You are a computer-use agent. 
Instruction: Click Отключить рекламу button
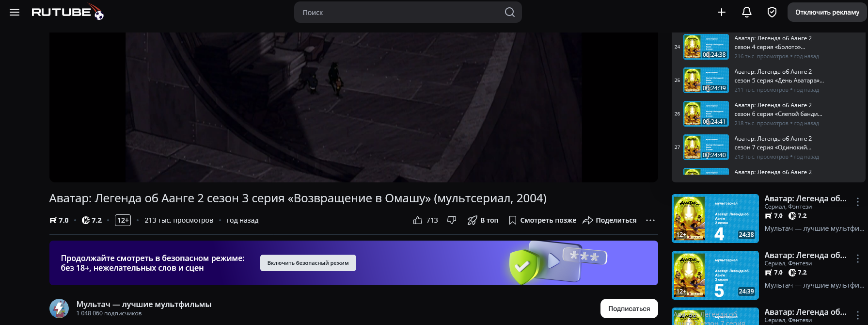(827, 12)
